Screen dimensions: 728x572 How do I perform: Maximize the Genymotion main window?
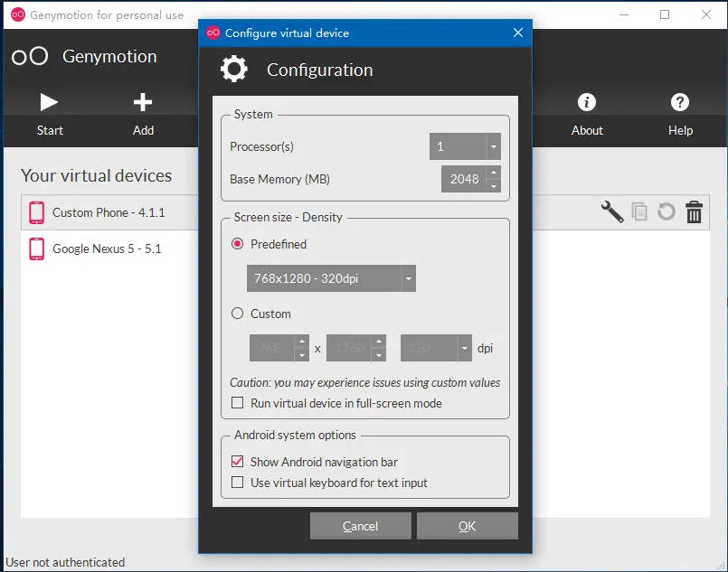point(665,14)
